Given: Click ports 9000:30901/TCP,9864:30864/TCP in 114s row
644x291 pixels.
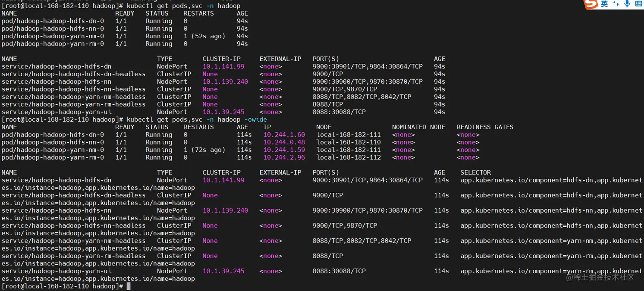Looking at the screenshot, I should tap(368, 180).
